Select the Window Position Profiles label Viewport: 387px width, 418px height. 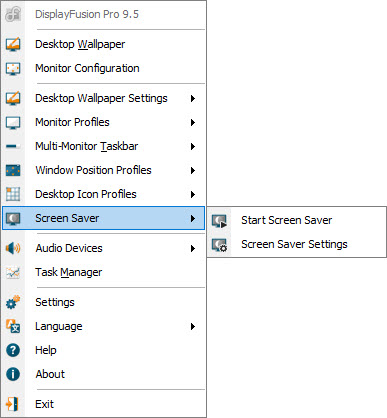93,170
